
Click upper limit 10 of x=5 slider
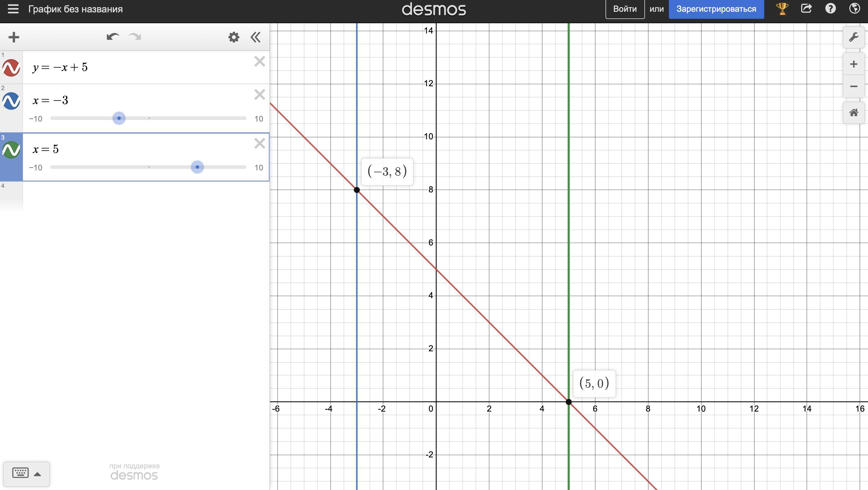(x=259, y=168)
